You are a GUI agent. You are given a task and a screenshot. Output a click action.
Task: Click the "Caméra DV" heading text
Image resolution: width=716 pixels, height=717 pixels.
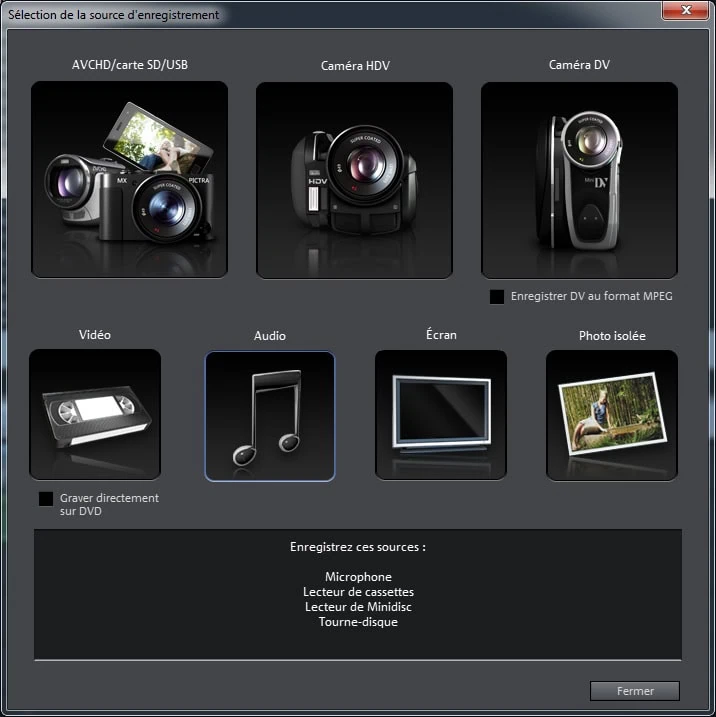pos(579,65)
